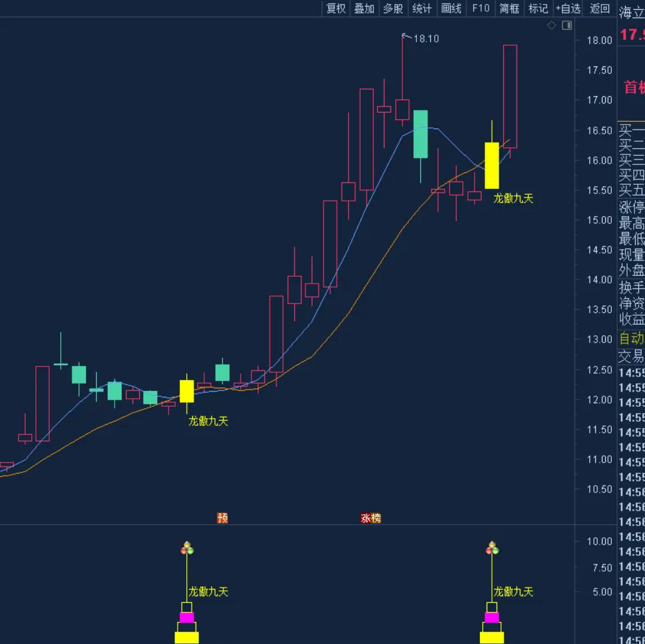The height and width of the screenshot is (644, 645).
Task: Click the right three-ball signal icon
Action: 492,548
